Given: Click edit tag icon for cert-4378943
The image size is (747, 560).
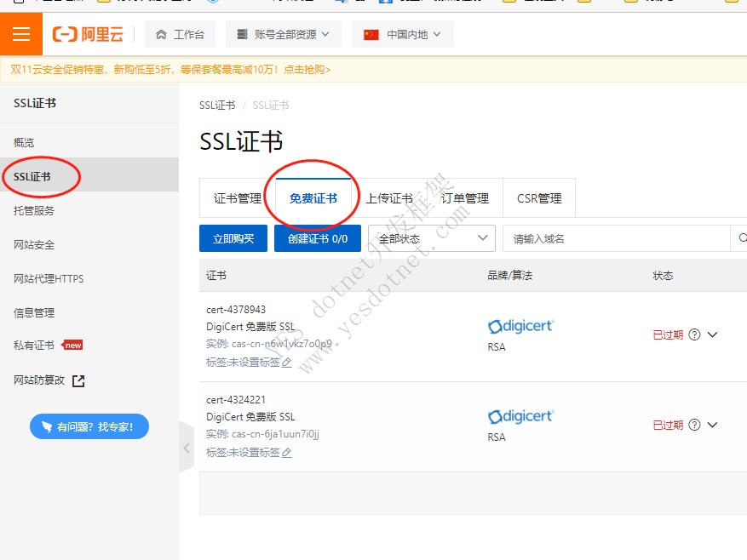Looking at the screenshot, I should [286, 363].
